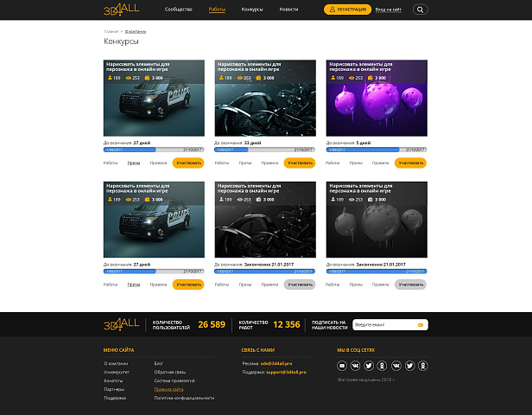Open Призы under the top-left police car card
Image resolution: width=532 pixels, height=415 pixels.
coord(134,163)
